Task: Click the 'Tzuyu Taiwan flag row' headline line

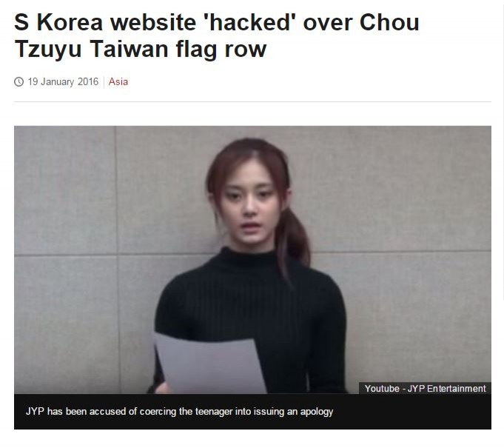Action: point(141,49)
